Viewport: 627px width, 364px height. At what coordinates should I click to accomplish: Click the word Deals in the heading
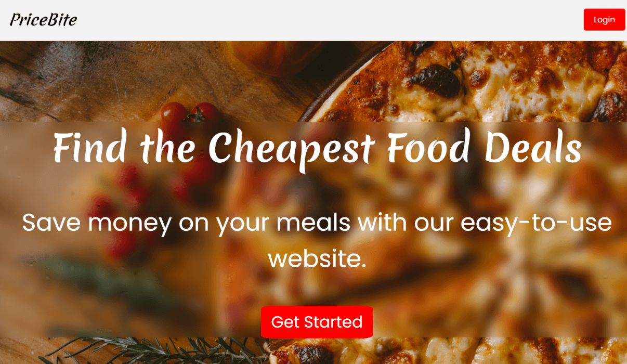click(533, 148)
